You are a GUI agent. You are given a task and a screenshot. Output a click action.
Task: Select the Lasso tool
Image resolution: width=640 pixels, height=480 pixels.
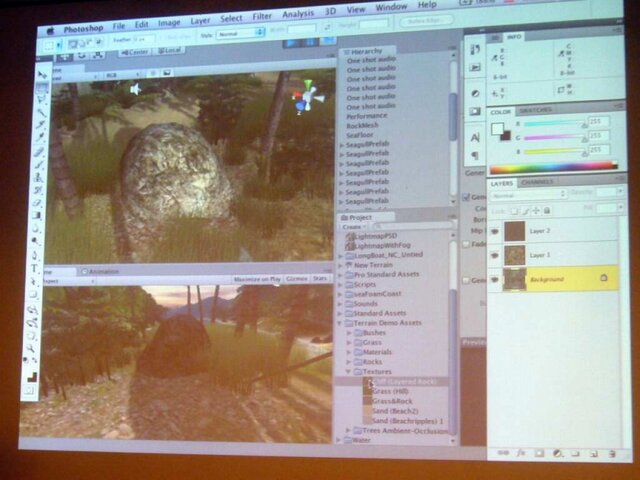pyautogui.click(x=42, y=99)
